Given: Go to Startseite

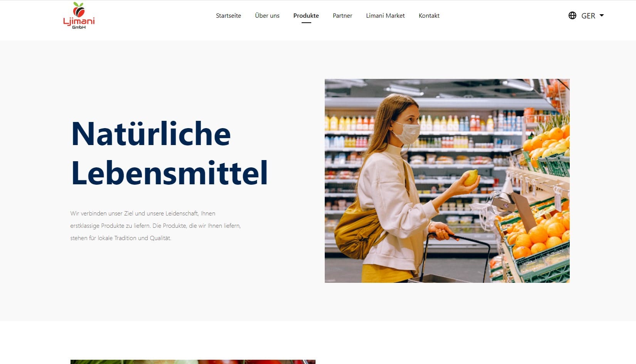Looking at the screenshot, I should (x=228, y=16).
